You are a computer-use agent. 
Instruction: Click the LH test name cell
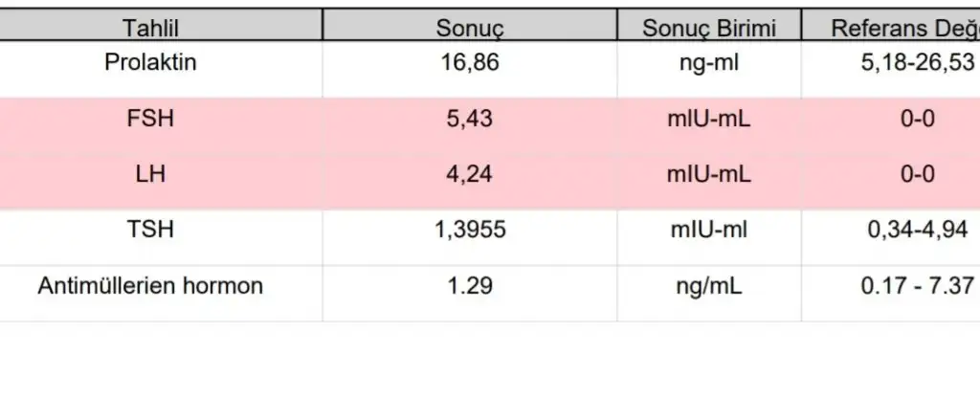click(x=150, y=175)
